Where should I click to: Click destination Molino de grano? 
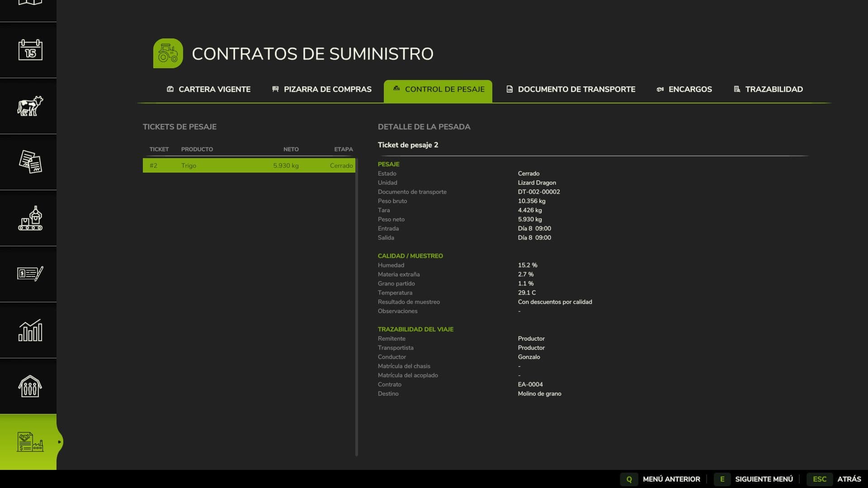point(539,394)
